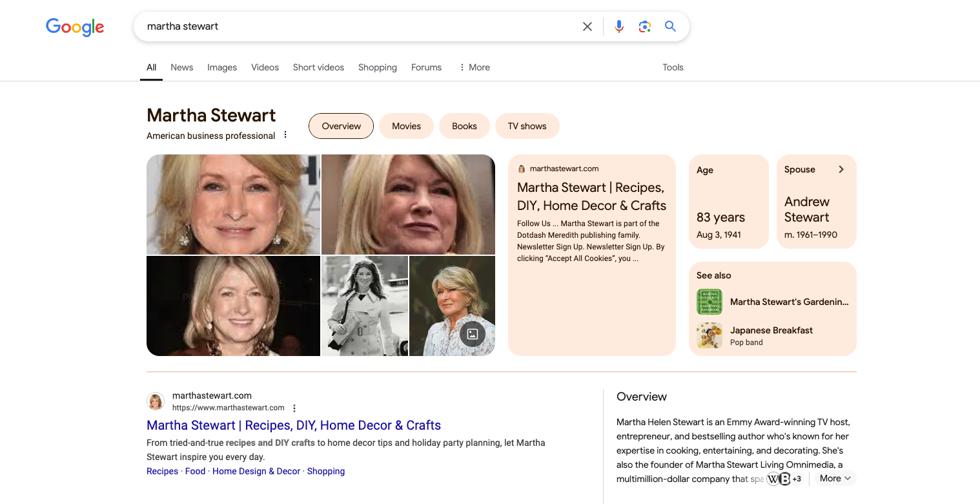This screenshot has width=980, height=504.
Task: Click the marthastewart.com favicon in search result
Action: point(156,401)
